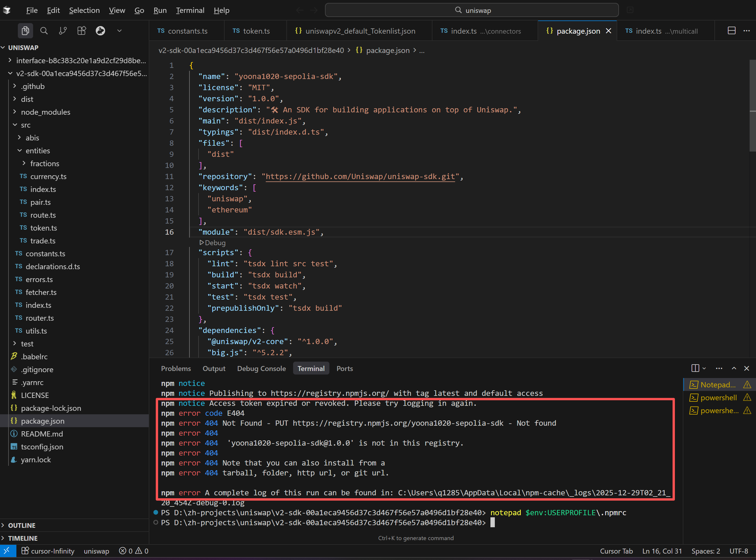The width and height of the screenshot is (756, 560).
Task: Expand the node_modules folder
Action: pyautogui.click(x=45, y=112)
